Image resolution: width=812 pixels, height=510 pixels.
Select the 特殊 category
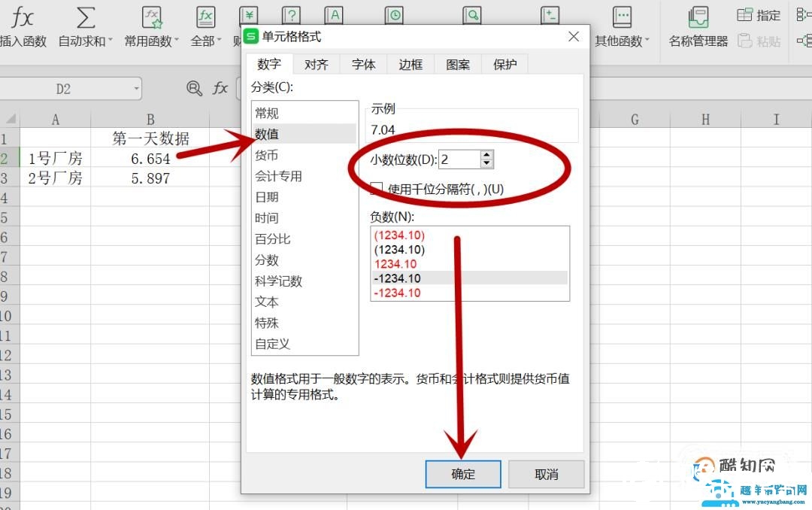pos(304,323)
